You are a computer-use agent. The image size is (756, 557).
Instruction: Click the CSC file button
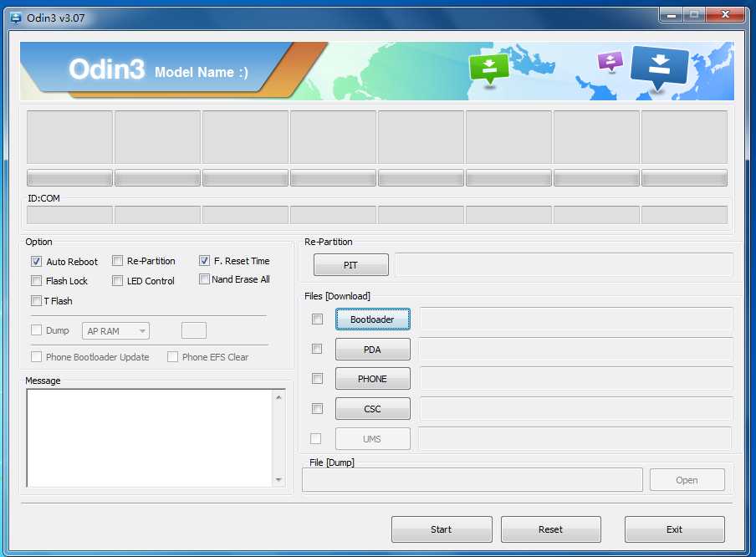coord(373,409)
